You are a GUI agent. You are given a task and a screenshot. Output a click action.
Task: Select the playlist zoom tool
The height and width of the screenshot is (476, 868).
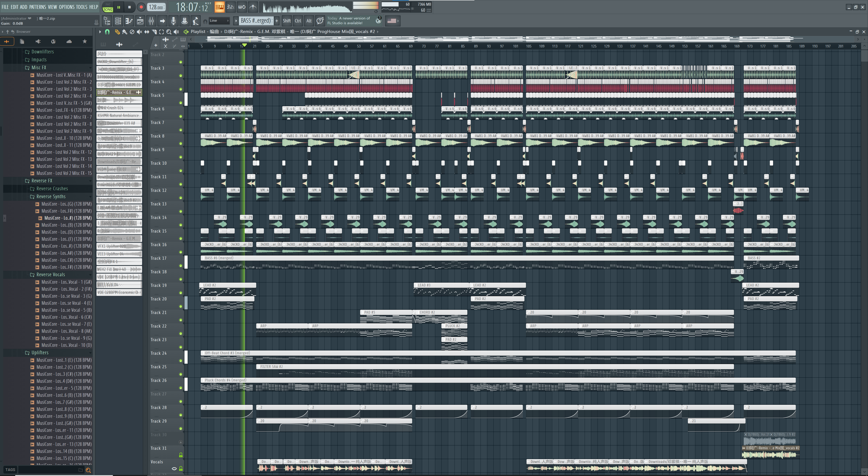[x=169, y=32]
